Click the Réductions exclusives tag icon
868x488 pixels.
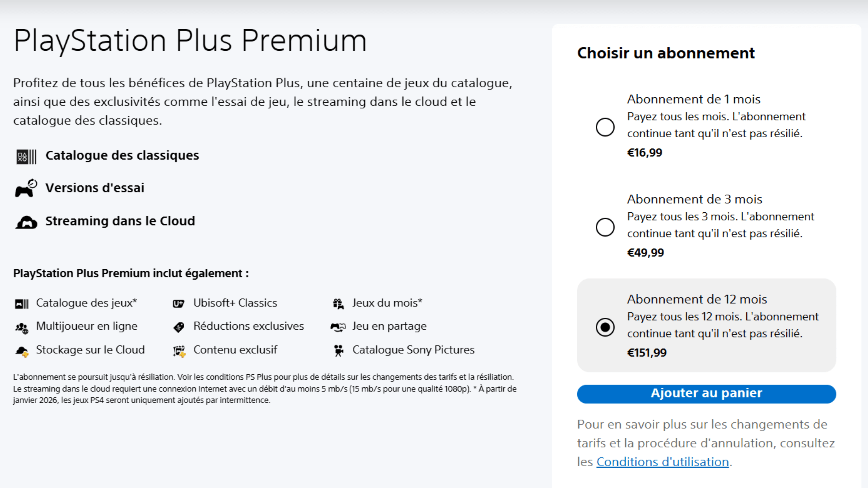(x=179, y=327)
